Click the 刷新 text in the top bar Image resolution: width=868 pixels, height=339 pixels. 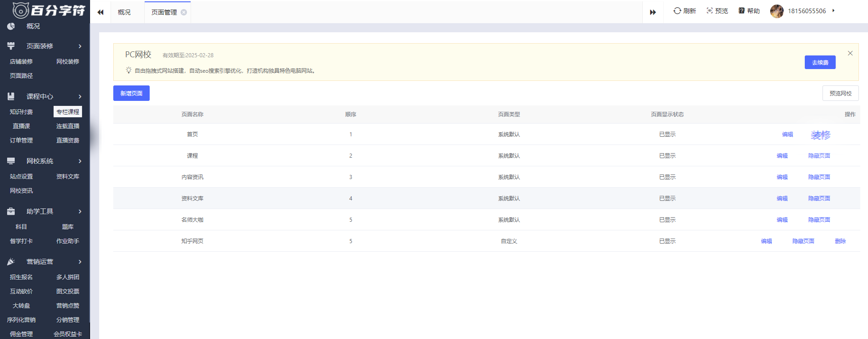690,11
